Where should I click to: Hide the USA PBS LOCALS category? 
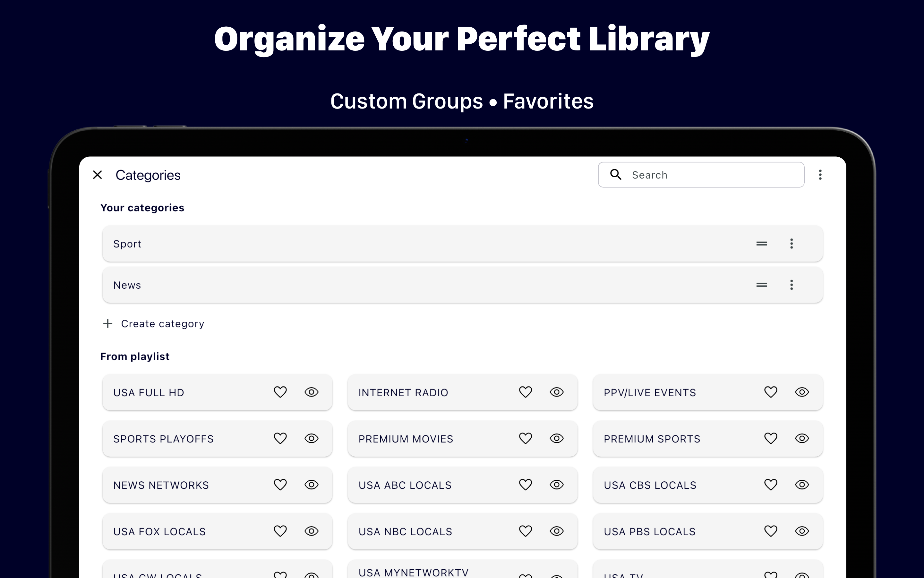point(802,531)
